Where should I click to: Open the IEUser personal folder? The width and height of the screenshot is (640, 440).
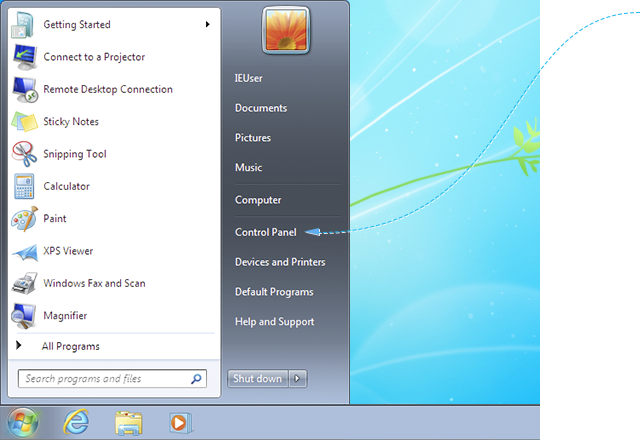tap(248, 78)
